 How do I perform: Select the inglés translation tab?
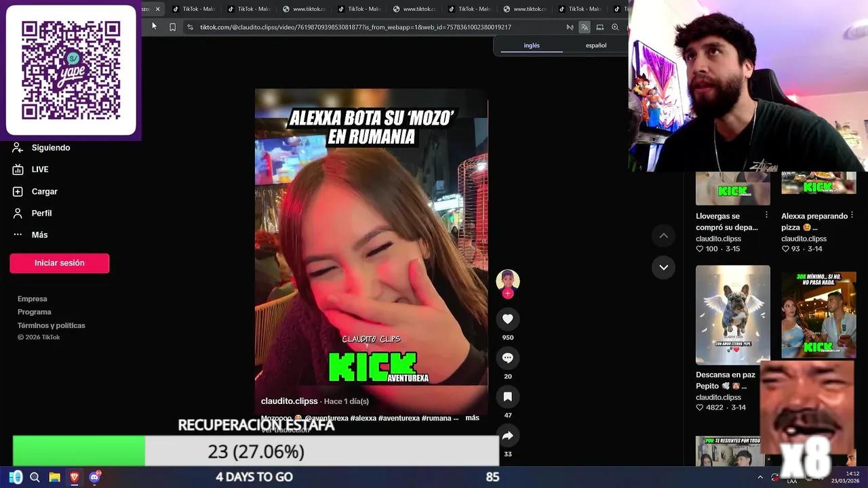tap(532, 45)
